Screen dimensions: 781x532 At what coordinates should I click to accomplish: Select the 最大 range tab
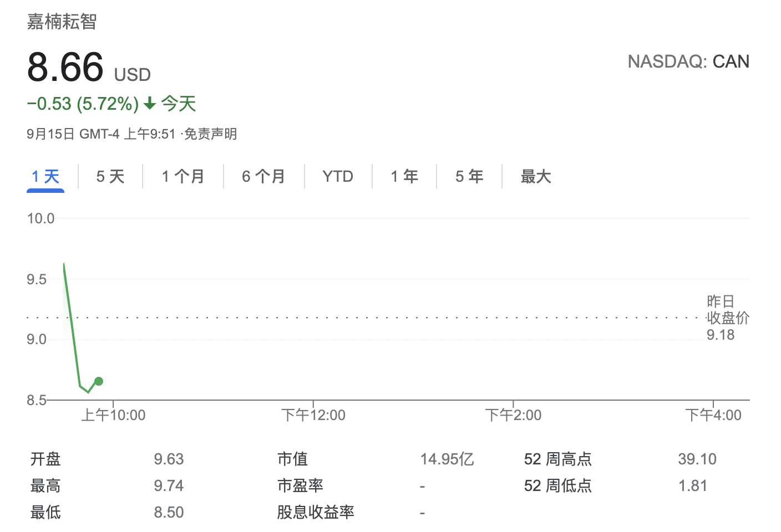point(536,177)
